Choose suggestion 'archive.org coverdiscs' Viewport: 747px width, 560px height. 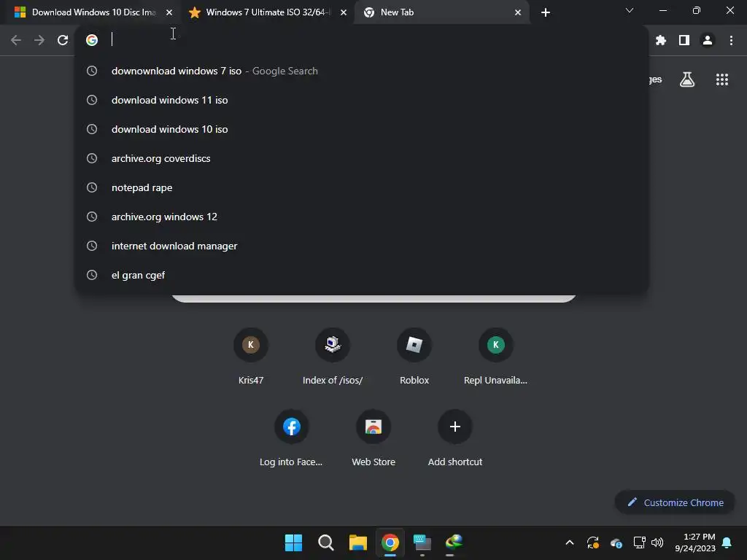[x=362, y=158]
